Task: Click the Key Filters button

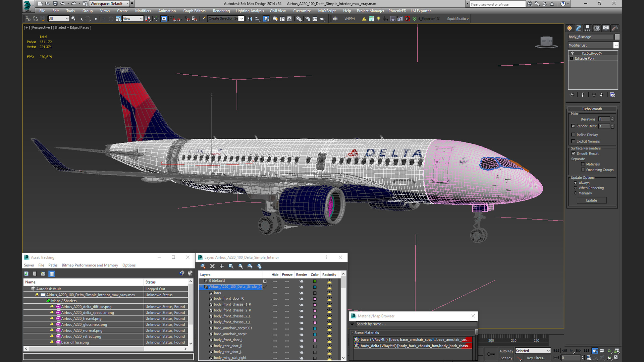Action: point(536,358)
